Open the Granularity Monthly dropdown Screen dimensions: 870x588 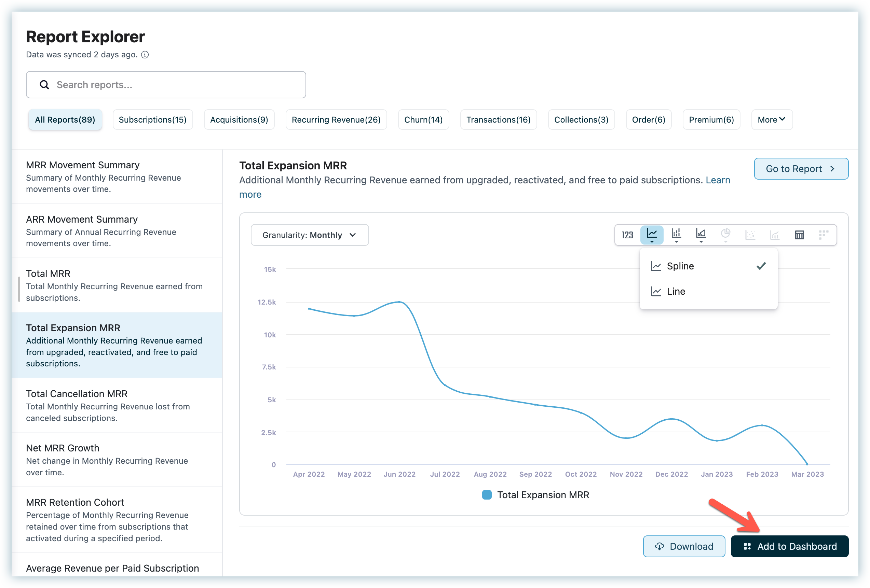310,235
